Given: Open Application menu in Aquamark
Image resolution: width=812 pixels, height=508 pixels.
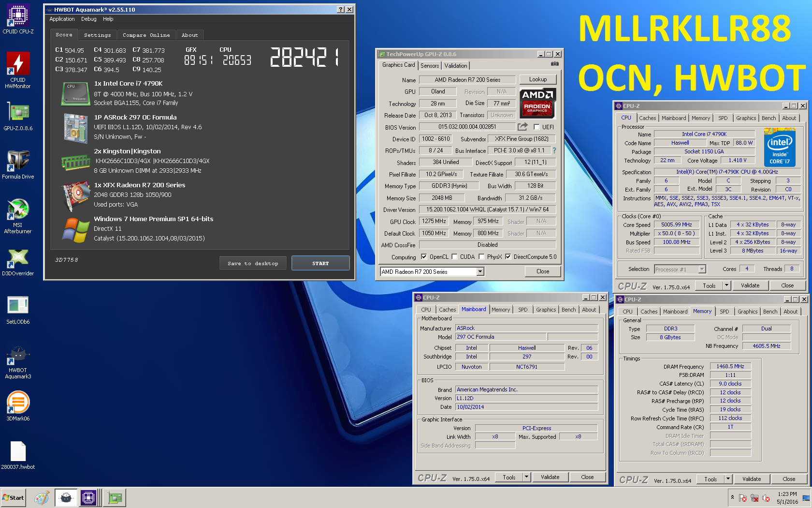Looking at the screenshot, I should tap(62, 19).
